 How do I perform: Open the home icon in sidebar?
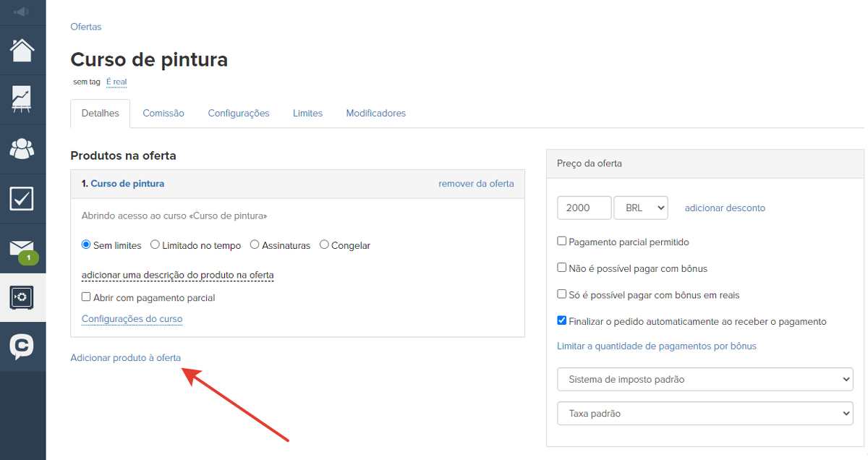point(22,51)
